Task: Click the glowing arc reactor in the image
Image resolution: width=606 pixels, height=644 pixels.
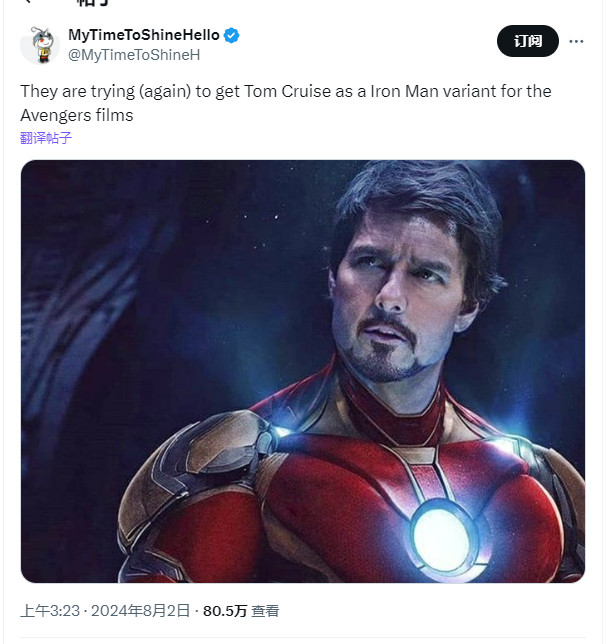Action: point(442,538)
